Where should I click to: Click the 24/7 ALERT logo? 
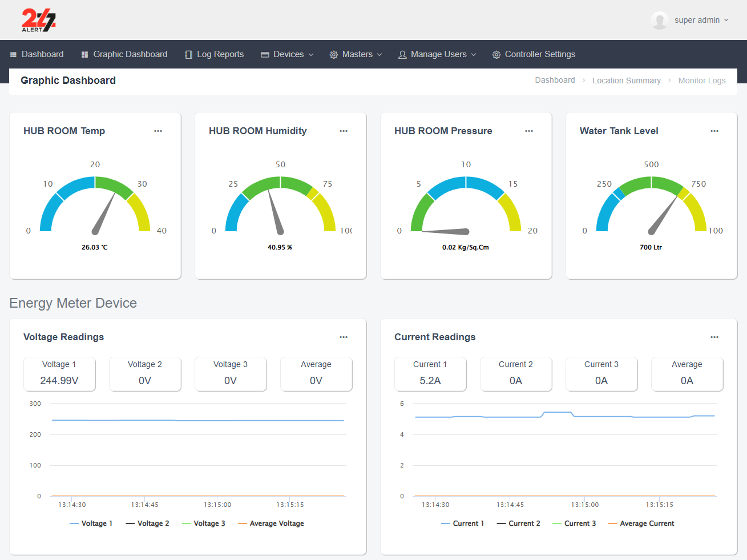(x=38, y=20)
